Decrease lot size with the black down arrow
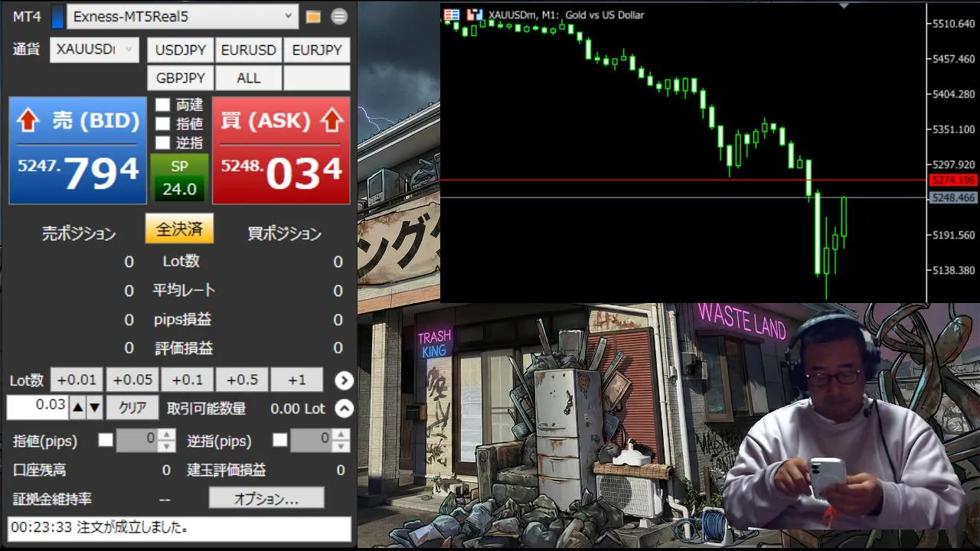The image size is (980, 551). tap(94, 408)
